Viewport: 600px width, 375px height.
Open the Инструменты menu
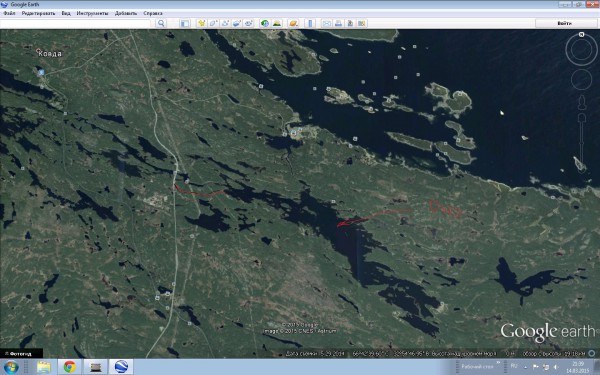[x=92, y=13]
